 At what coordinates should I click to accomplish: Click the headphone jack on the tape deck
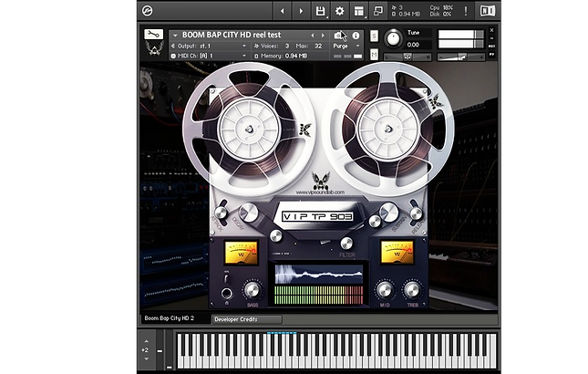226,293
